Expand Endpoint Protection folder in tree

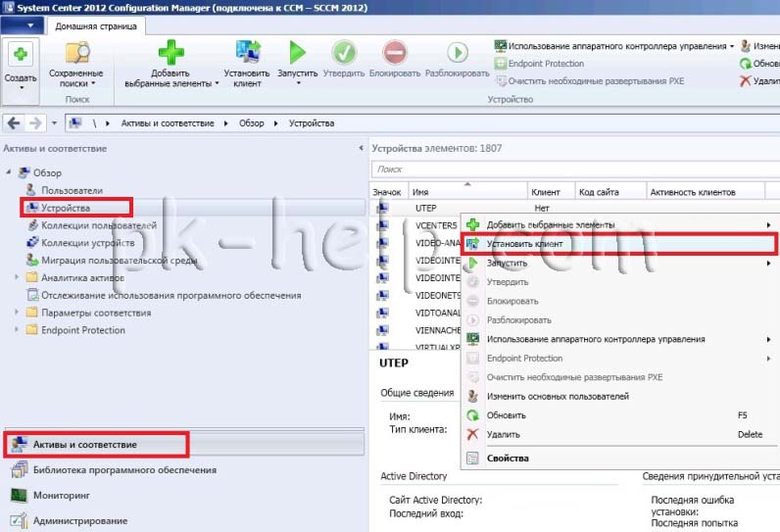(17, 329)
